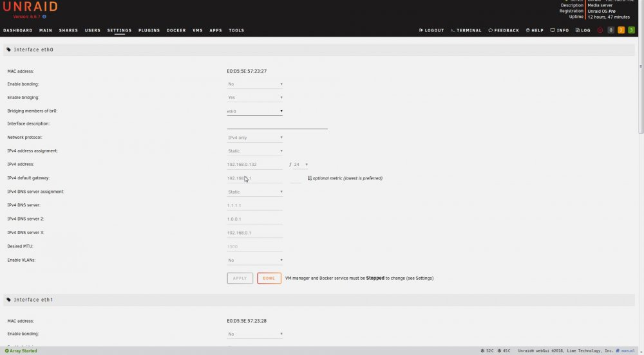Click the red alert notification icon
This screenshot has width=644, height=355.
(x=600, y=30)
